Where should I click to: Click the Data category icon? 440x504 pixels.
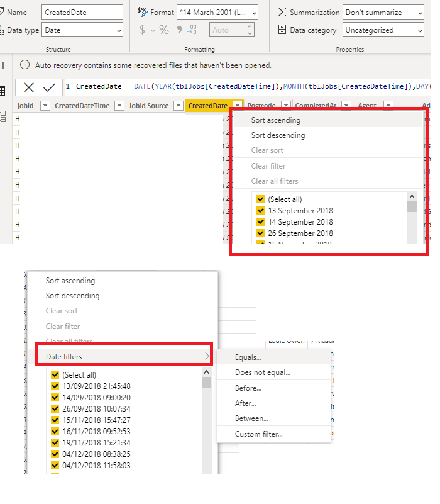click(x=282, y=30)
